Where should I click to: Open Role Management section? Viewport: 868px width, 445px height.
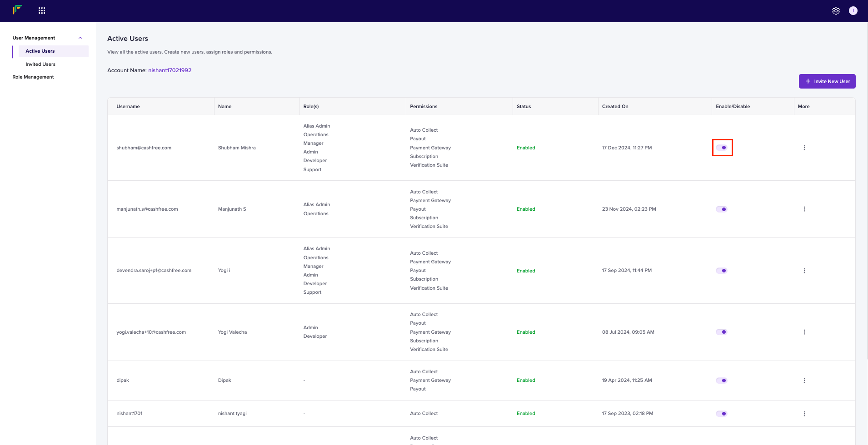(33, 77)
